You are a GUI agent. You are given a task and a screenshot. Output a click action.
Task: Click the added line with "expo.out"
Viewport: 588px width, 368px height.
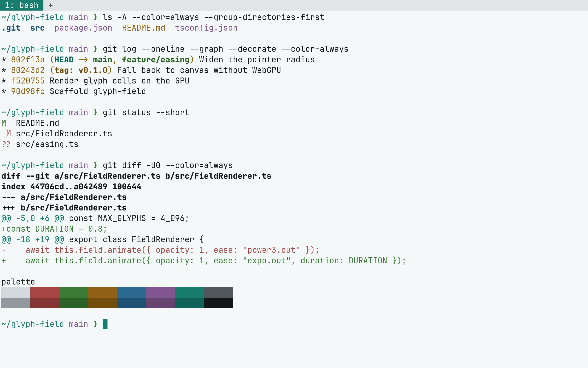204,261
